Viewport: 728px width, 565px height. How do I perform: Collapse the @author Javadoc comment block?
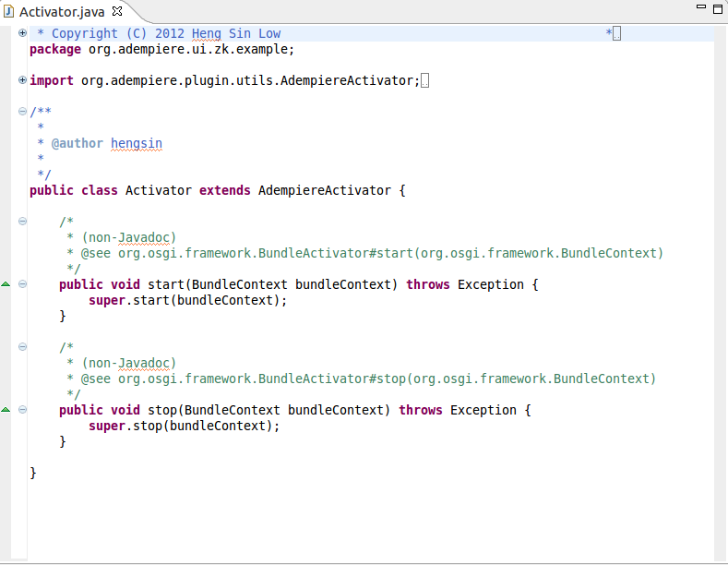[22, 112]
